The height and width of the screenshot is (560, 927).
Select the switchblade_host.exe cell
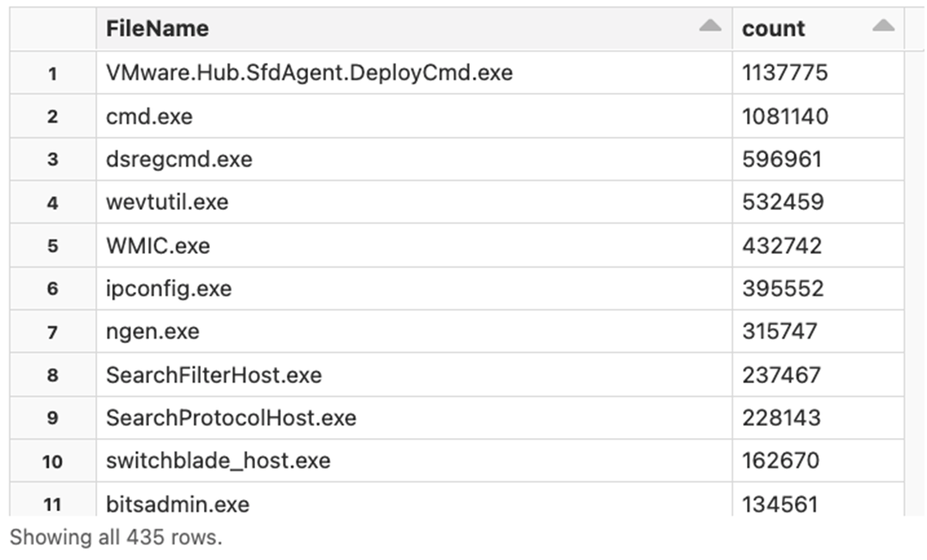[x=218, y=461]
